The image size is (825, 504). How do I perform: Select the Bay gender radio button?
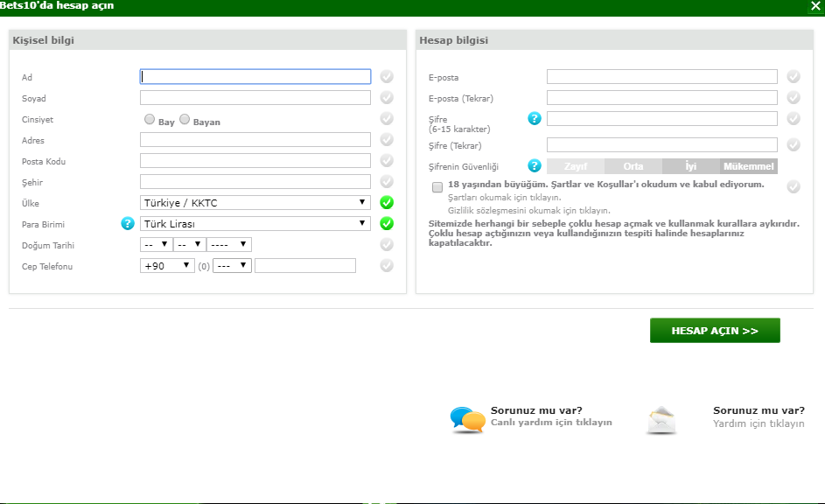pyautogui.click(x=150, y=119)
